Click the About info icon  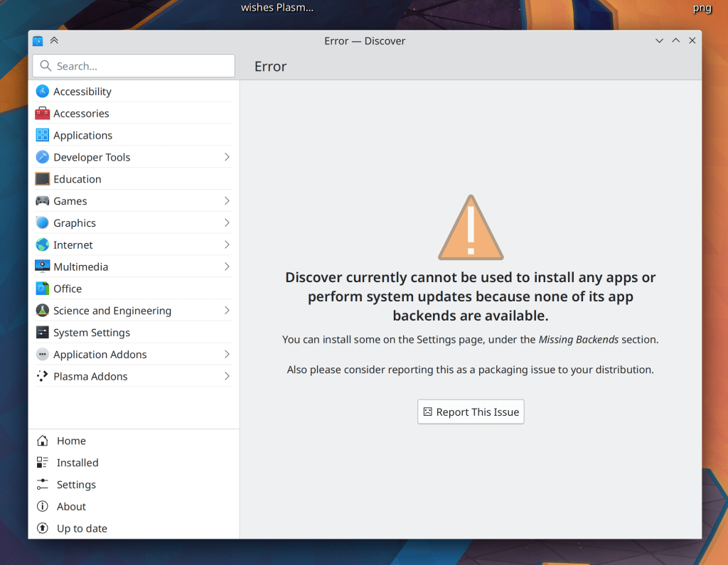43,507
